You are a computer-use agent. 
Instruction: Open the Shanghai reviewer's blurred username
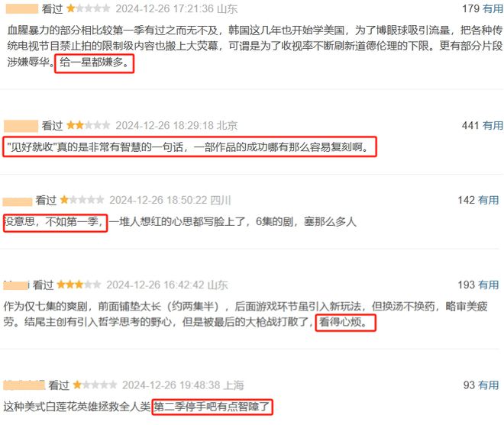coord(24,385)
